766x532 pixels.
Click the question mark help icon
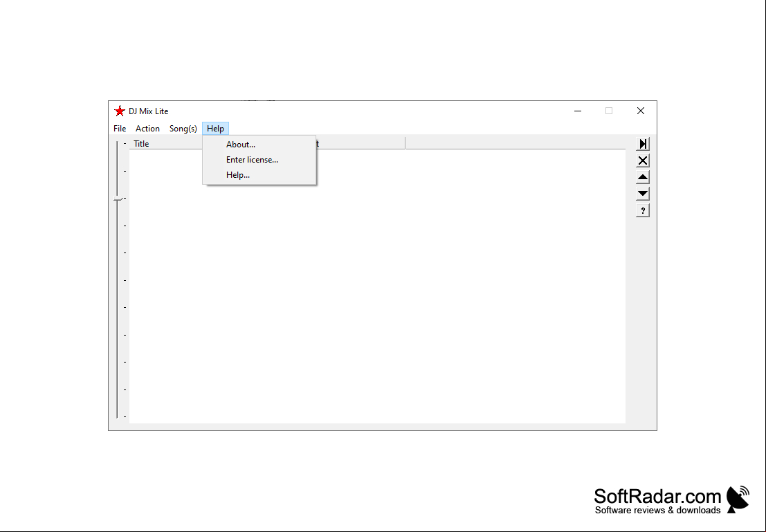(x=642, y=210)
